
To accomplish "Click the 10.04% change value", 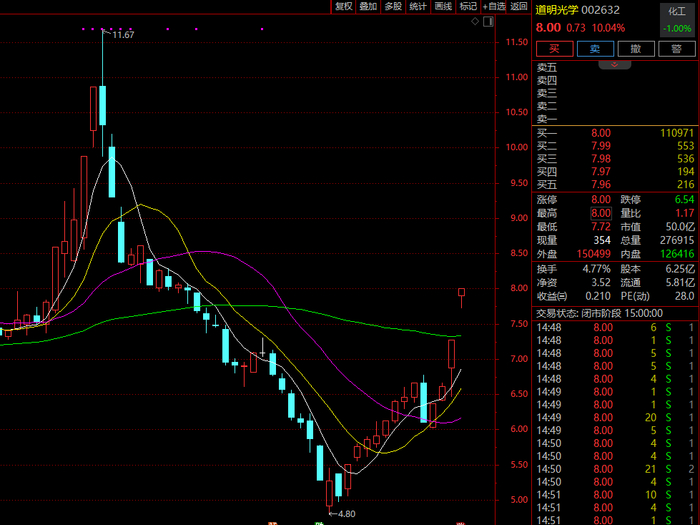I will (608, 28).
